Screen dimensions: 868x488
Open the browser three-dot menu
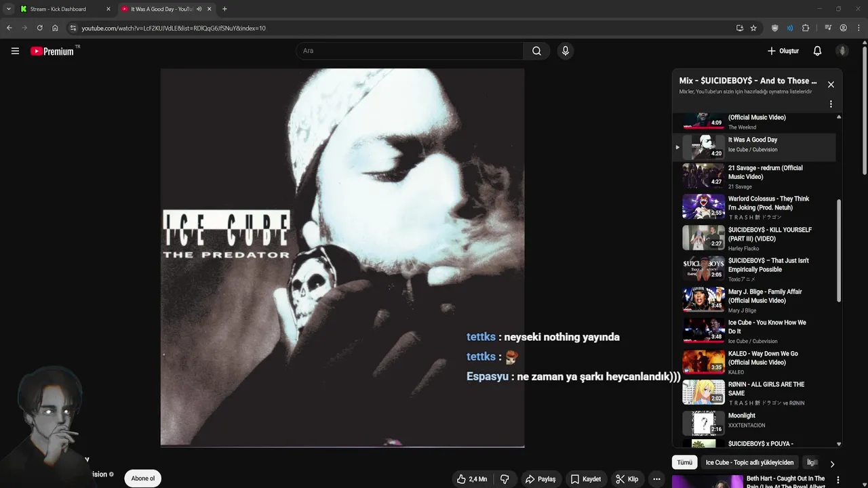pos(858,28)
